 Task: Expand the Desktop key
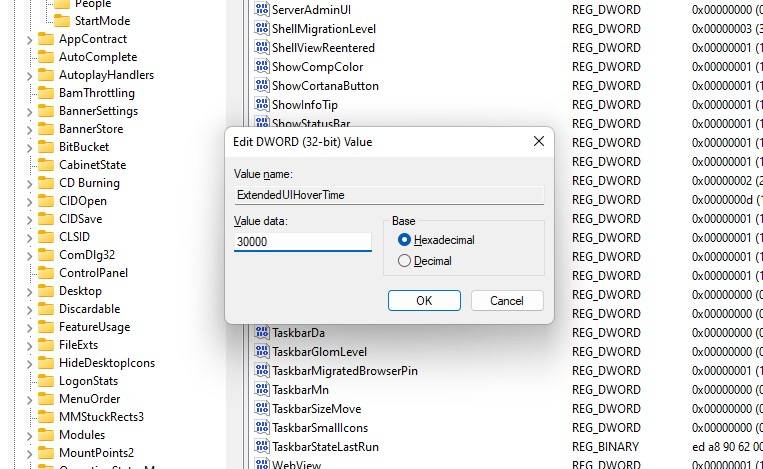point(29,292)
